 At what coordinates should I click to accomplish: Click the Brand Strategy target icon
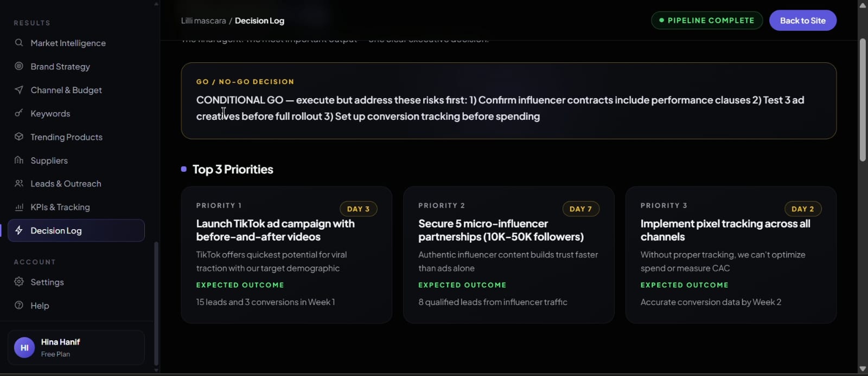(19, 66)
